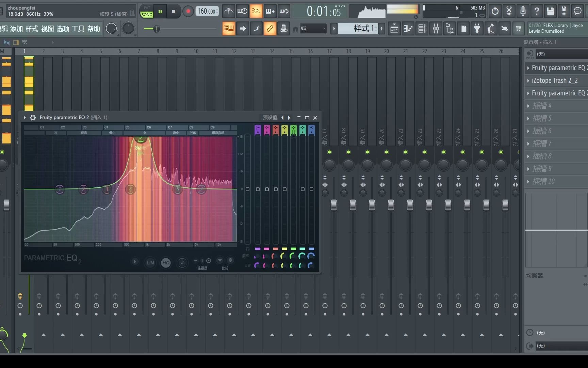Toggle the loop recording icon
The width and height of the screenshot is (588, 368).
284,11
